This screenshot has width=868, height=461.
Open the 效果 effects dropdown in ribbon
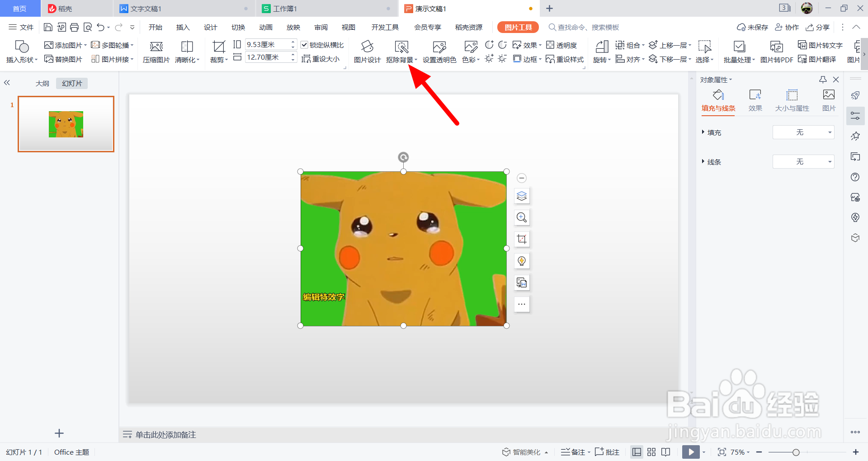[527, 45]
